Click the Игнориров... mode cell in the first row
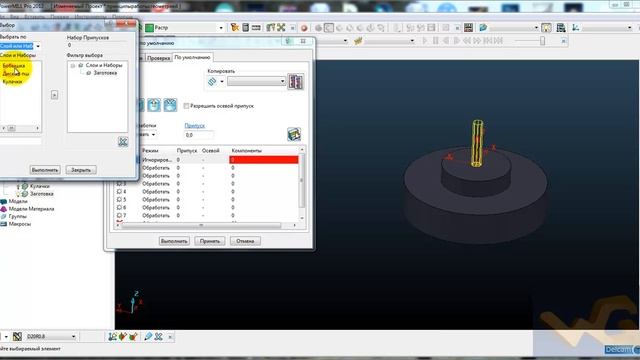The width and height of the screenshot is (640, 360). (x=157, y=160)
